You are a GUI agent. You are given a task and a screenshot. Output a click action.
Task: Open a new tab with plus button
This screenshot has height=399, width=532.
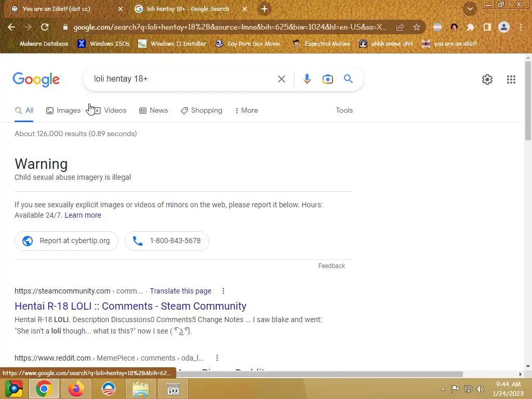pos(264,9)
